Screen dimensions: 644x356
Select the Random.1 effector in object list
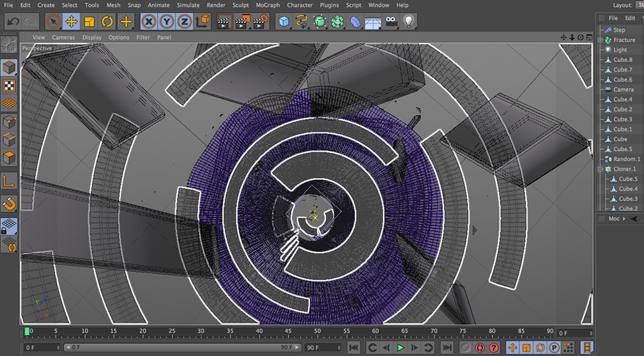[x=627, y=159]
